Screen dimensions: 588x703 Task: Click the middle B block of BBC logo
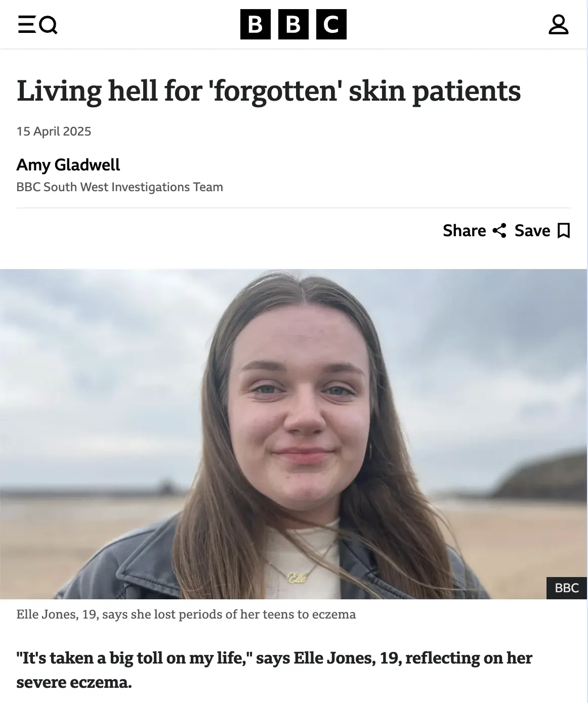[x=293, y=24]
